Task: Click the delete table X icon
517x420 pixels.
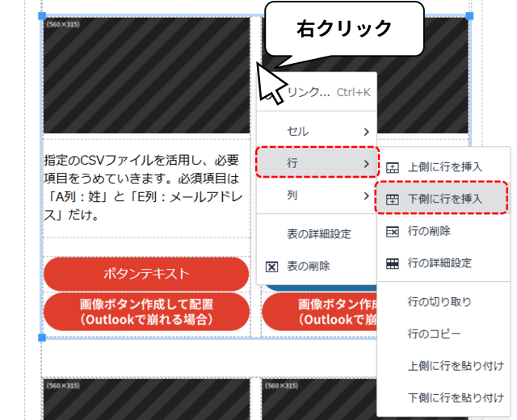Action: pyautogui.click(x=271, y=267)
